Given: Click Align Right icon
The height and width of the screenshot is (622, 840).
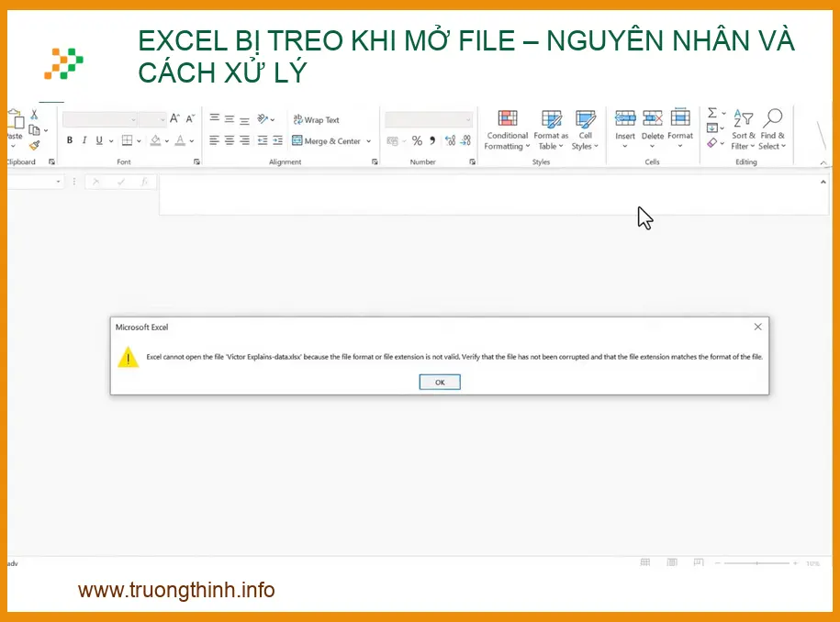Looking at the screenshot, I should [244, 140].
